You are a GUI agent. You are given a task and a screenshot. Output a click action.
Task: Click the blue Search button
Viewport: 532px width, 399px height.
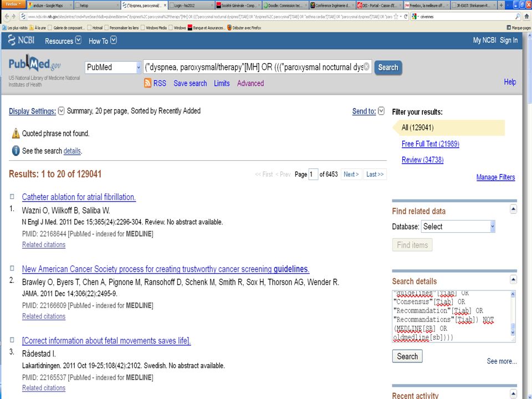tap(388, 67)
